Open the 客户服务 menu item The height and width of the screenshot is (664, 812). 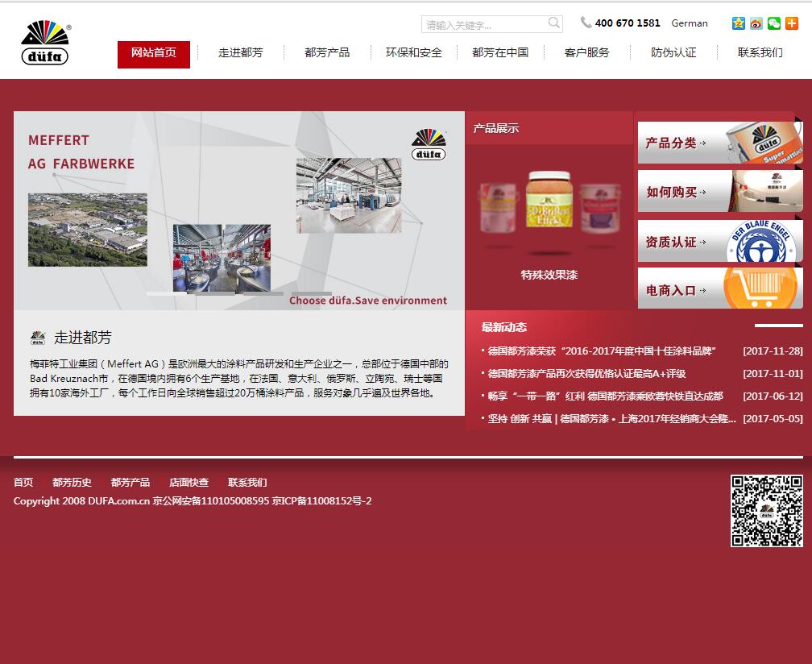(586, 52)
